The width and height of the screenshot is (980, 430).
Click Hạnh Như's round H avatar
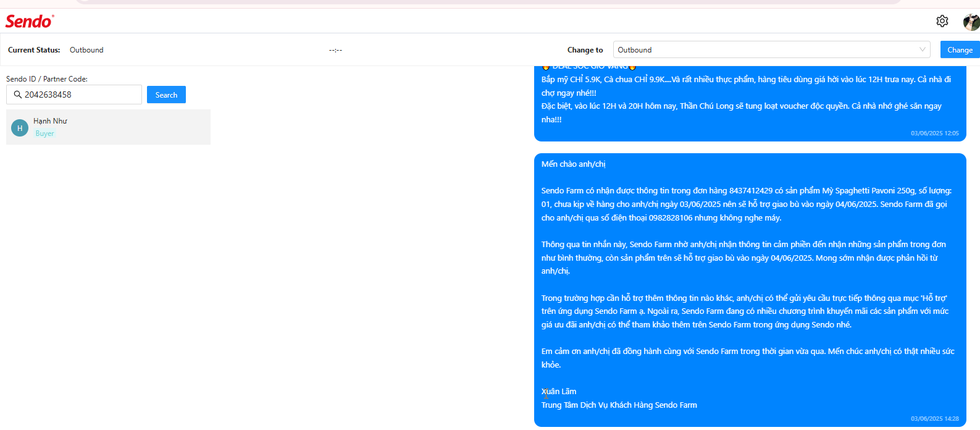click(x=20, y=128)
